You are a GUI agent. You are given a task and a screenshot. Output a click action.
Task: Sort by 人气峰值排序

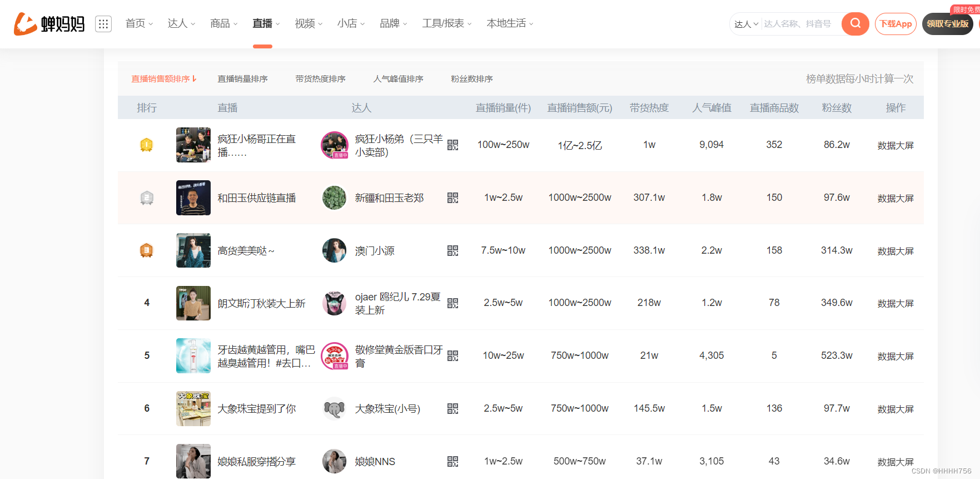pyautogui.click(x=398, y=79)
